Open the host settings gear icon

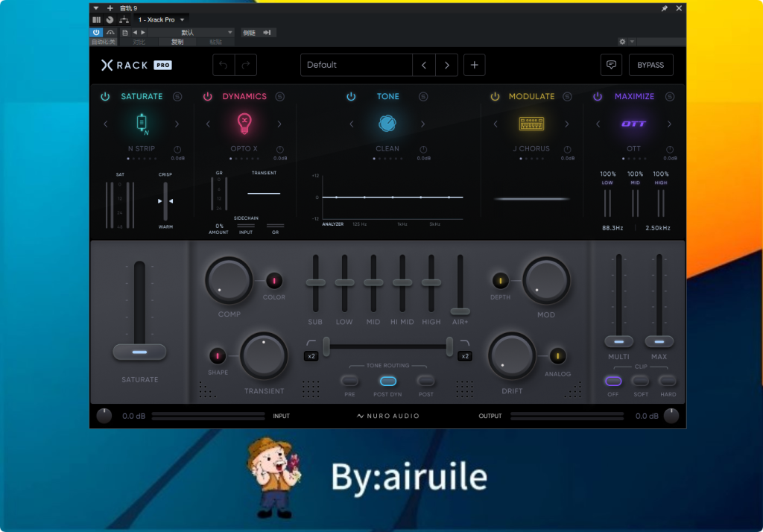pyautogui.click(x=622, y=42)
